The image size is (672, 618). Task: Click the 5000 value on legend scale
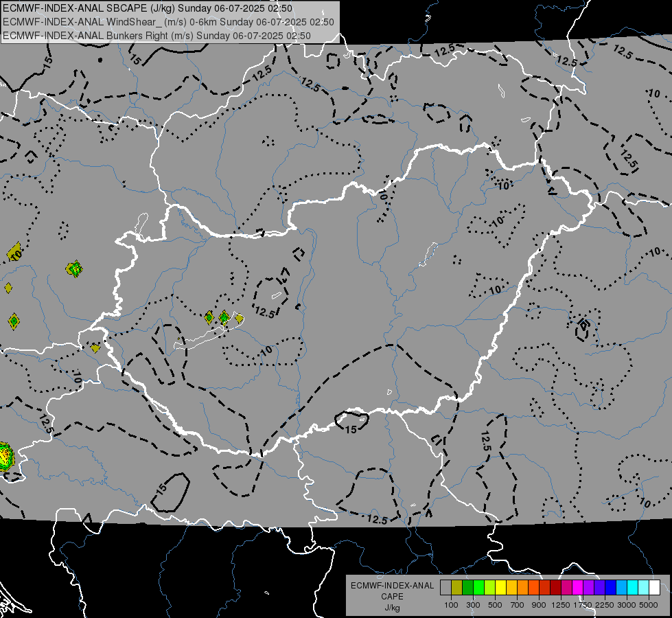click(649, 605)
